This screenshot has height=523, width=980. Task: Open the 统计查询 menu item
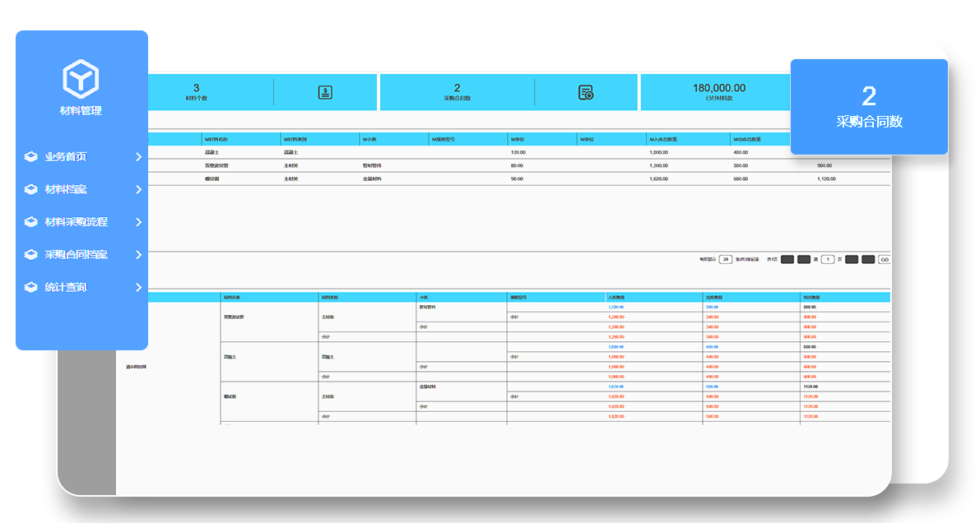tap(66, 288)
